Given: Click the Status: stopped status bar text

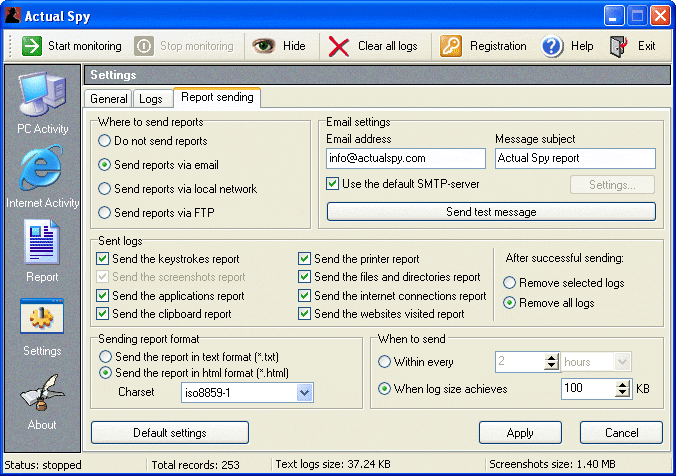Looking at the screenshot, I should (43, 465).
